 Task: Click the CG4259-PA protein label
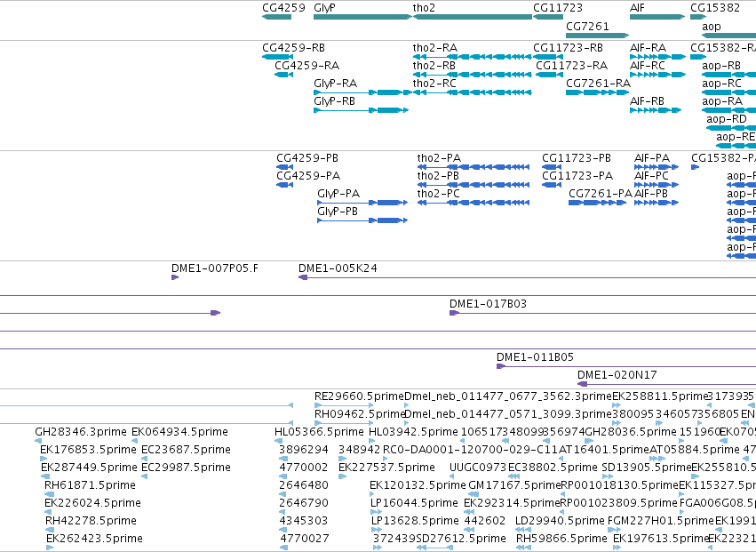tap(308, 176)
